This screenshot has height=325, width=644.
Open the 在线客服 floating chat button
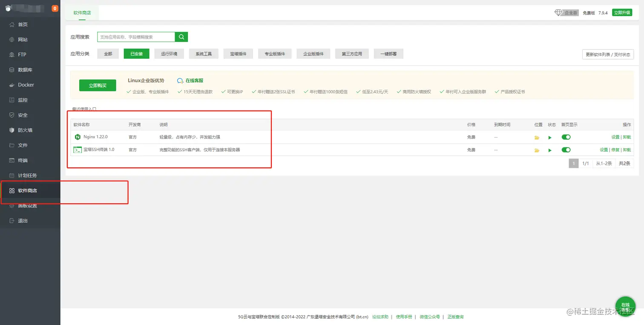625,306
